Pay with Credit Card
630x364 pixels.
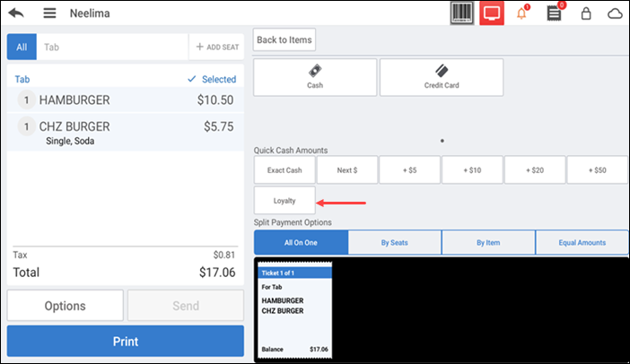point(442,77)
